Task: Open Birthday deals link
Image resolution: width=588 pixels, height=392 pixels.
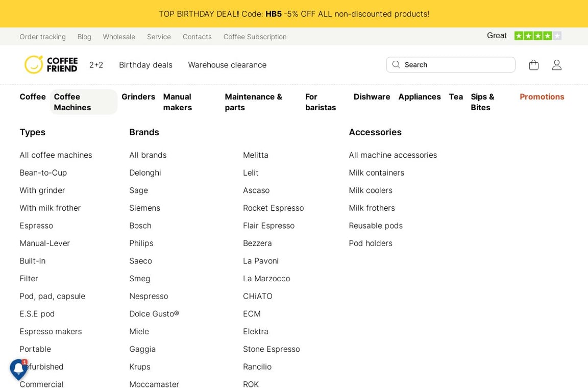Action: click(145, 65)
